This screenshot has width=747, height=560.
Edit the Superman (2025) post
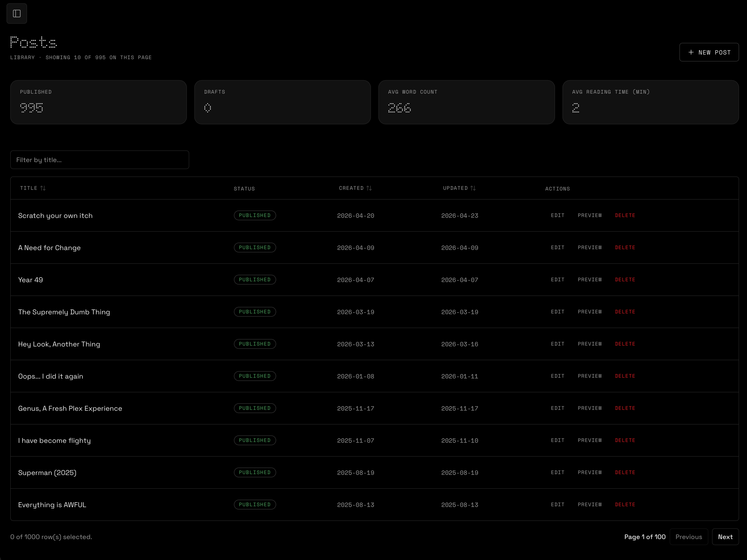click(x=558, y=472)
